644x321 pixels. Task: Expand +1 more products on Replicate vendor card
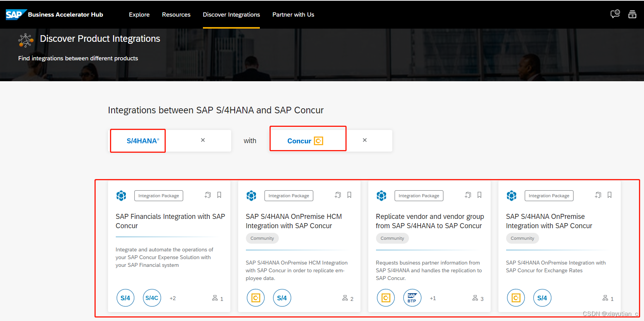[433, 298]
